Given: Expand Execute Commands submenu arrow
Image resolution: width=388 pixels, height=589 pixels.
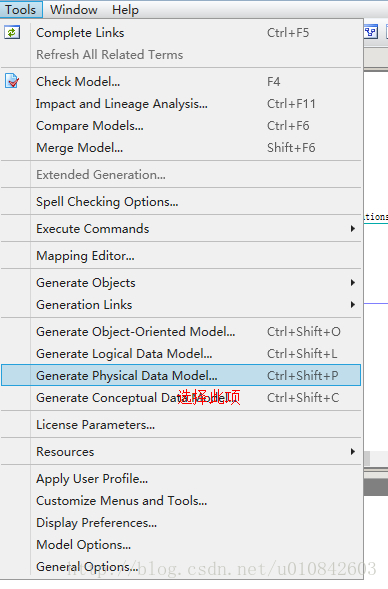Looking at the screenshot, I should click(x=352, y=228).
